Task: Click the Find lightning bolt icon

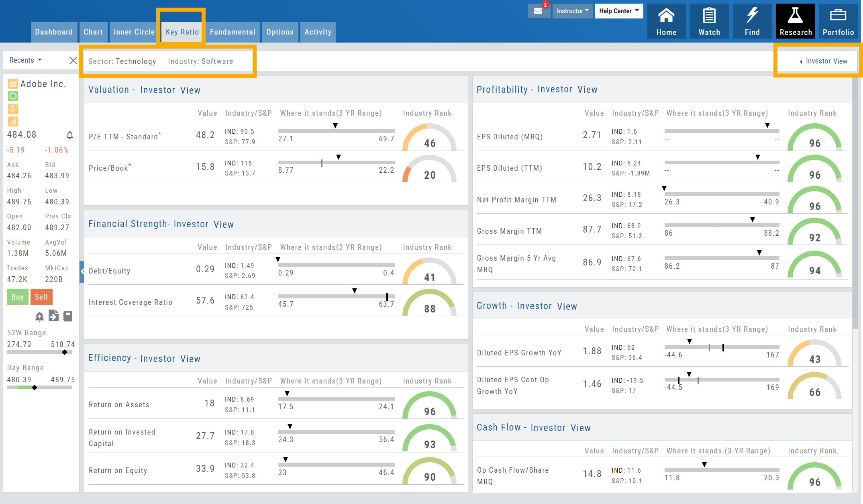Action: [752, 21]
